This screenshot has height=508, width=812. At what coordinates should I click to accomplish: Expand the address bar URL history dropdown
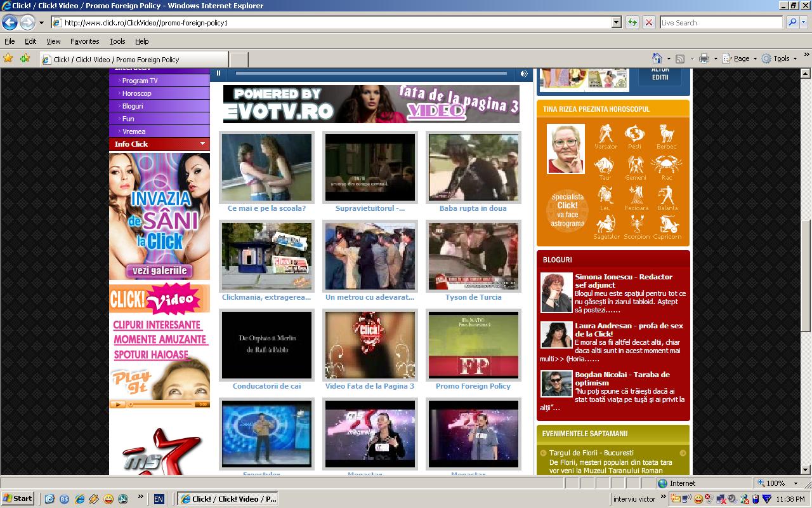pyautogui.click(x=616, y=22)
